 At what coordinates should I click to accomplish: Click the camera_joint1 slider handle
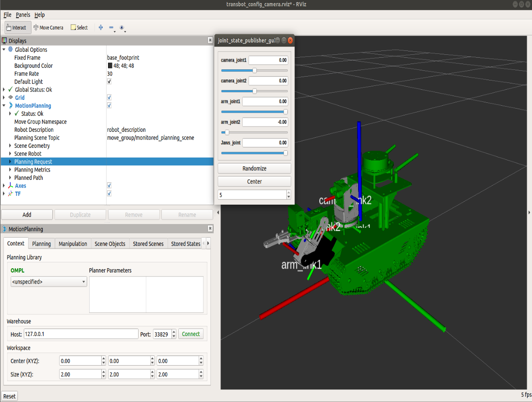[254, 70]
